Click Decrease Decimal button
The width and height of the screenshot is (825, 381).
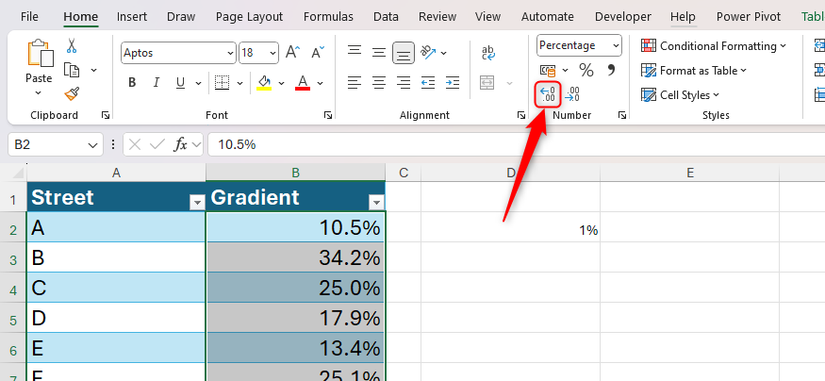pos(572,95)
